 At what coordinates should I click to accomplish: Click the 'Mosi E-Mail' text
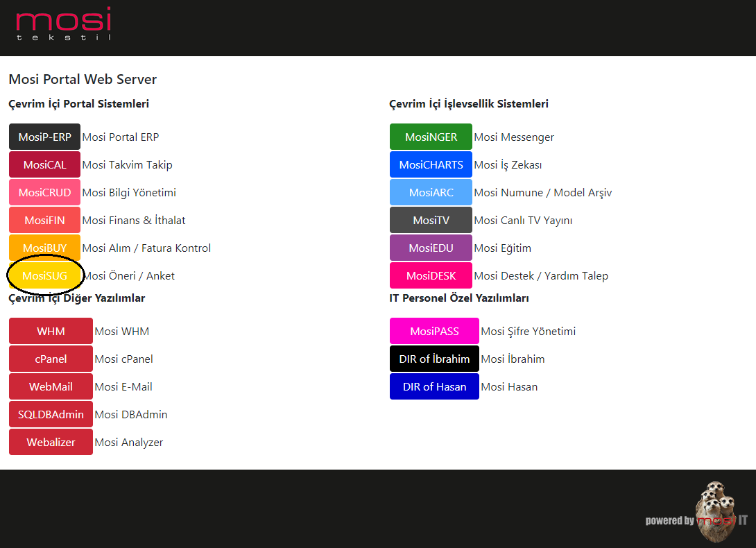click(x=123, y=386)
